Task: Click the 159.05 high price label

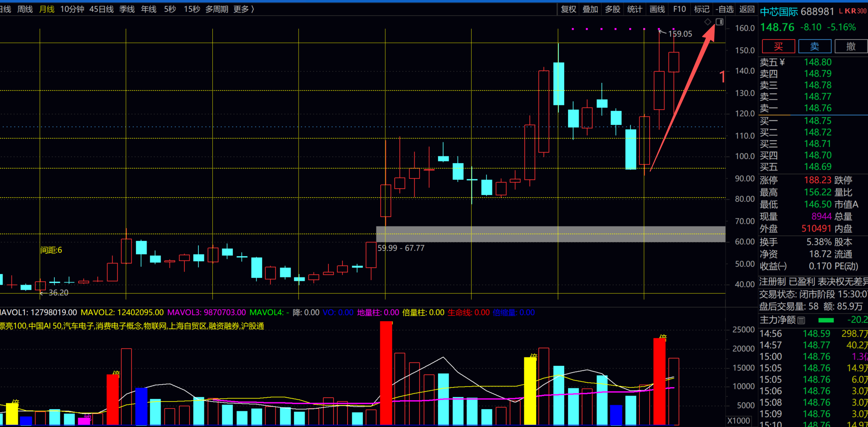Action: coord(680,34)
